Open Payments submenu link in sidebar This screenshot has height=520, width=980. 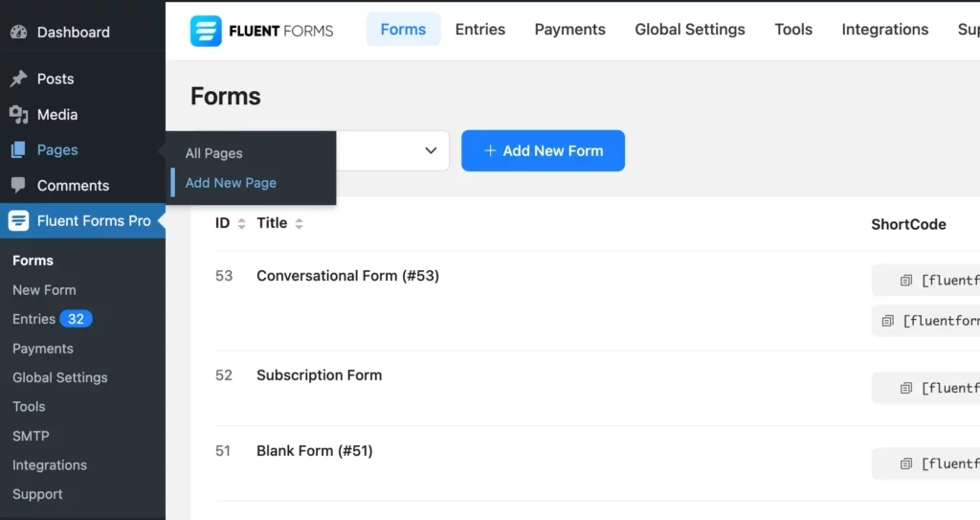pyautogui.click(x=42, y=349)
